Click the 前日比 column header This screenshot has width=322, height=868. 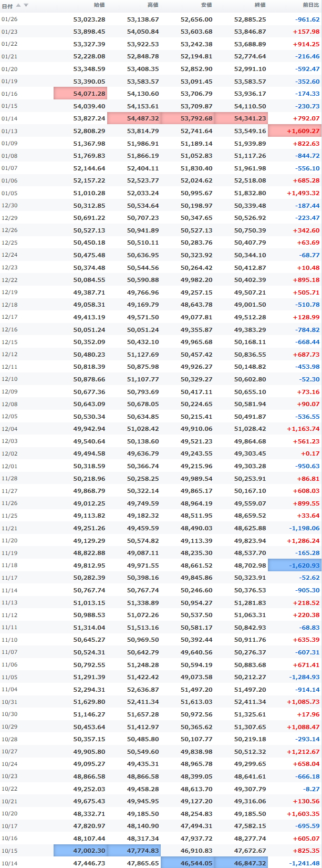pos(310,5)
